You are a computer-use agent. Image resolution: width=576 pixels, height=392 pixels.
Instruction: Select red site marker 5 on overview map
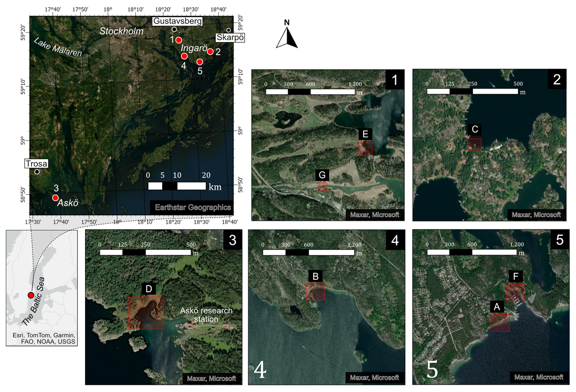click(199, 62)
